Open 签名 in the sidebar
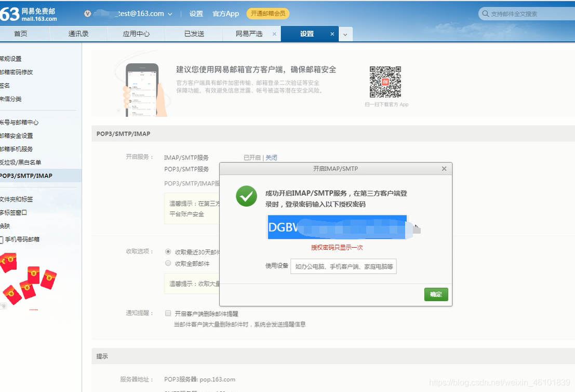 (x=5, y=86)
